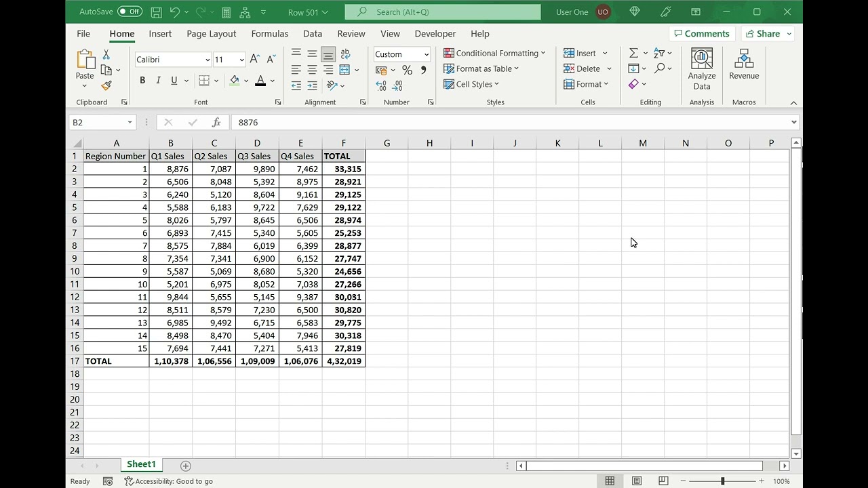868x488 pixels.
Task: Click the Decrease Decimal icon
Action: tap(397, 85)
